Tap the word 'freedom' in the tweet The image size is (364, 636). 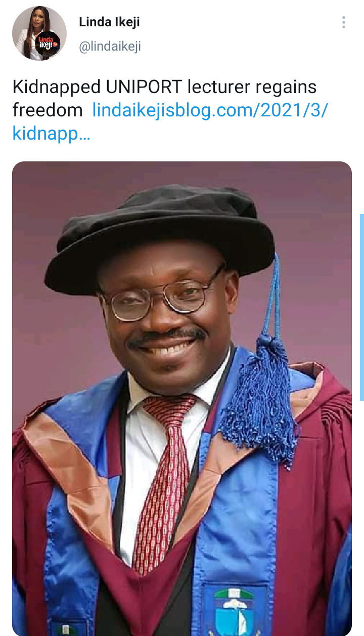[48, 110]
